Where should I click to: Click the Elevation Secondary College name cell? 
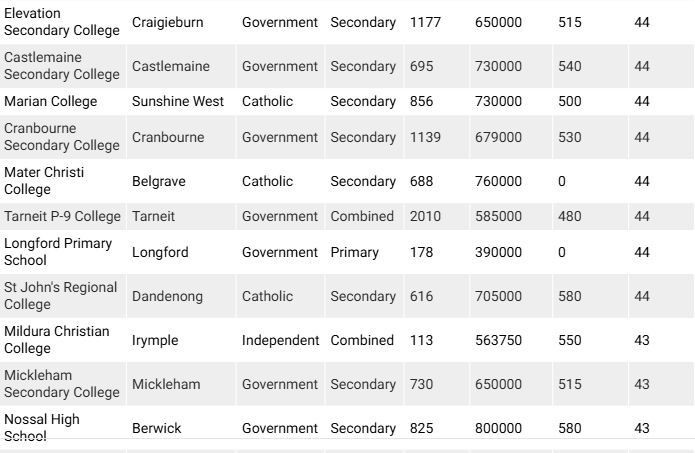point(62,22)
